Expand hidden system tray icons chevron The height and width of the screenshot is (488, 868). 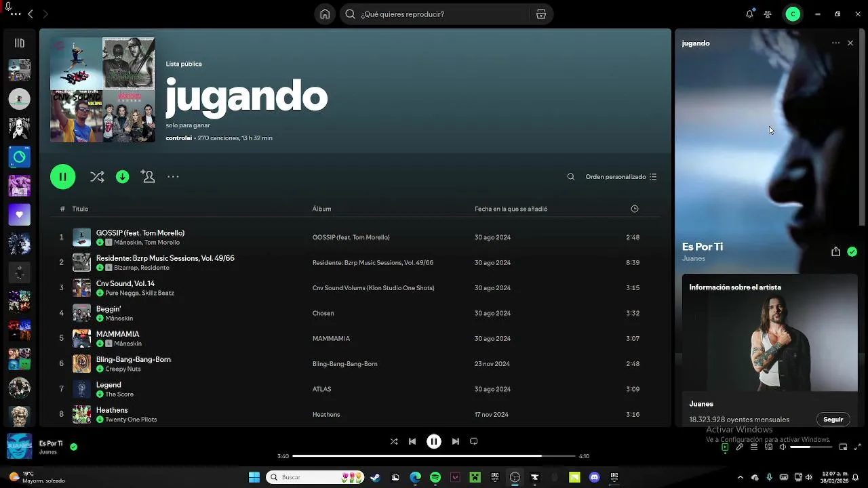(740, 477)
